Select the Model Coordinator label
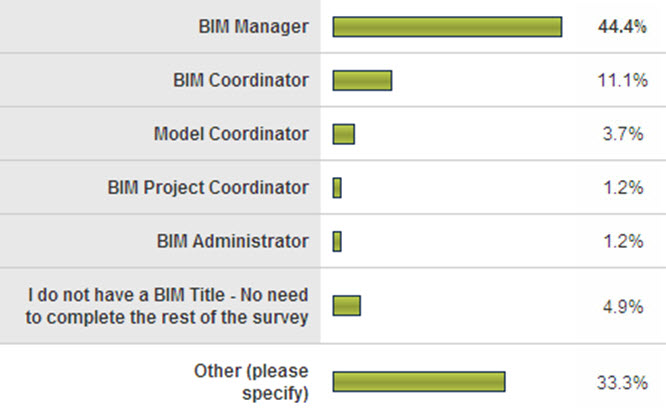Screen dimensions: 666x413 click(x=231, y=133)
